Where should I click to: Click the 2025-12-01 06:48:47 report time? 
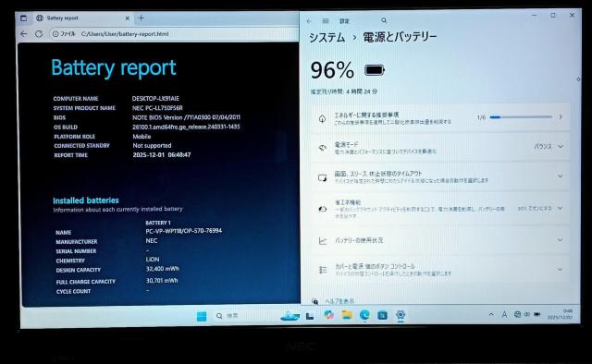(162, 154)
